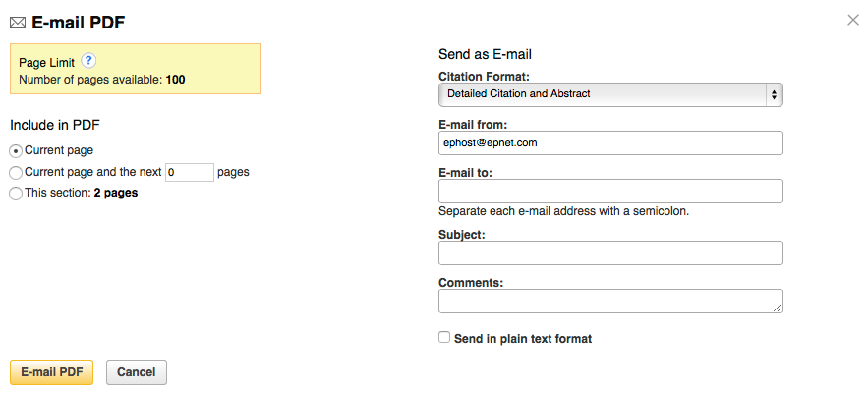Click the Detailed Citation and Abstract text
The width and height of the screenshot is (868, 393).
[518, 94]
